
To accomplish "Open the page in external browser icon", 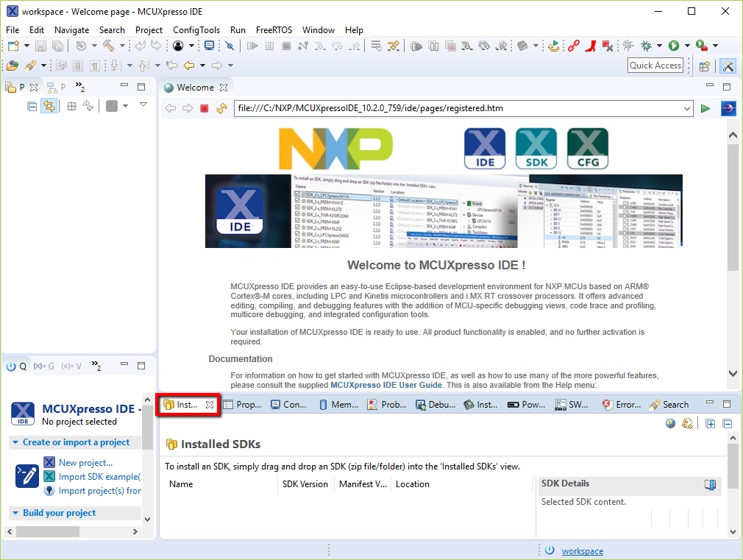I will click(728, 108).
